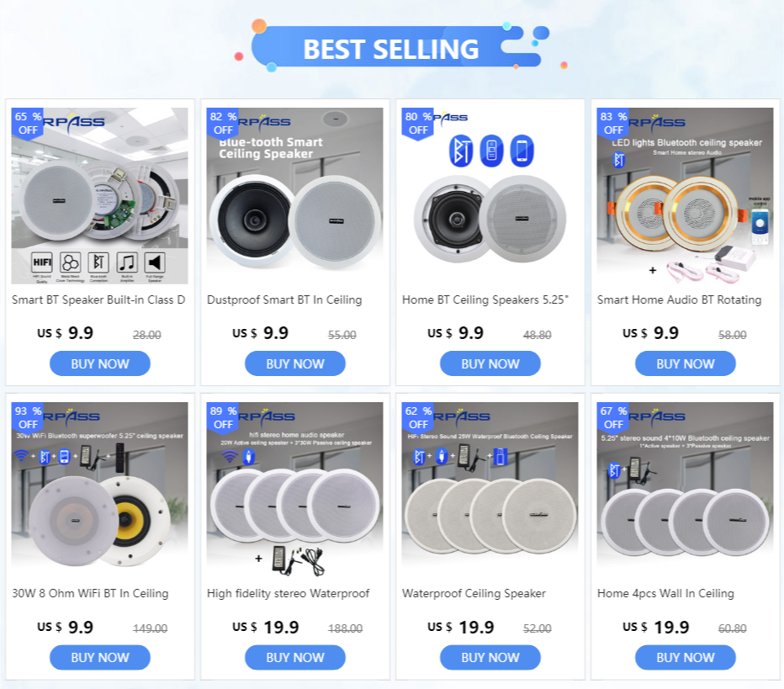This screenshot has width=784, height=689.
Task: Click BUY NOW for Smart Home Audio BT Rotating
Action: click(x=686, y=363)
